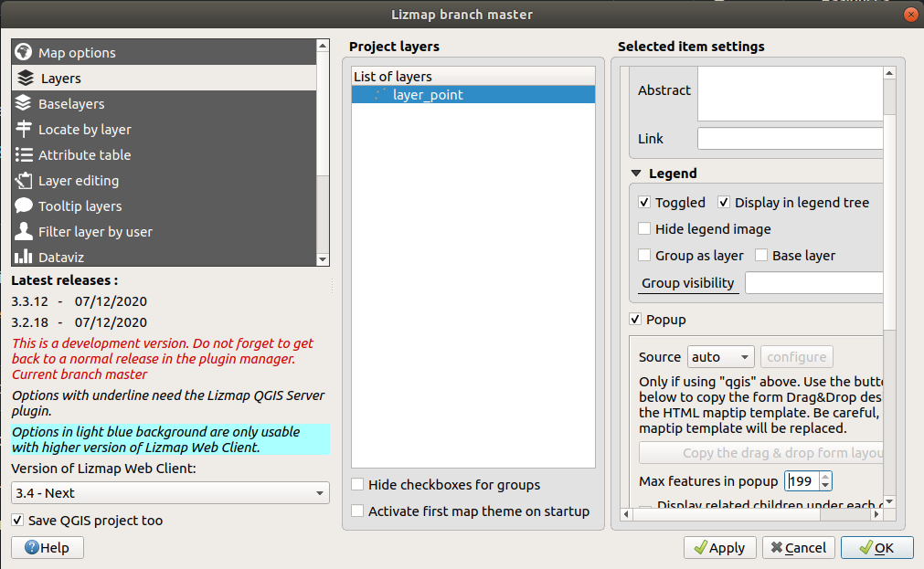Close the Lizmap dialog window
Viewport: 924px width, 569px height.
pos(911,15)
